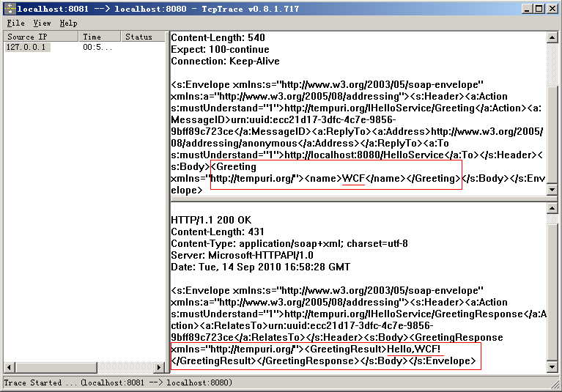Open the Help menu
The width and height of the screenshot is (562, 392).
[68, 23]
